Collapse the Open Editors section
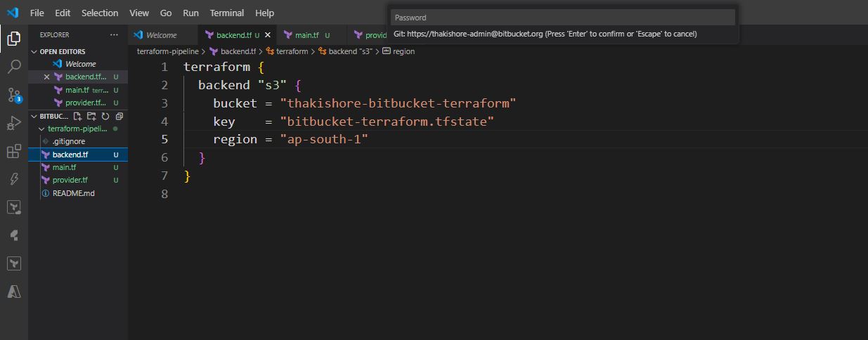 pyautogui.click(x=34, y=51)
